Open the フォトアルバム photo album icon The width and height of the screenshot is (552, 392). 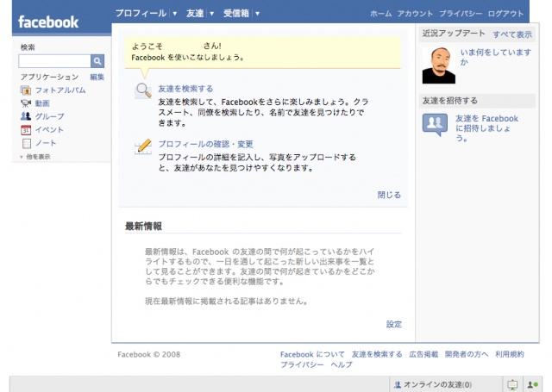click(x=26, y=90)
